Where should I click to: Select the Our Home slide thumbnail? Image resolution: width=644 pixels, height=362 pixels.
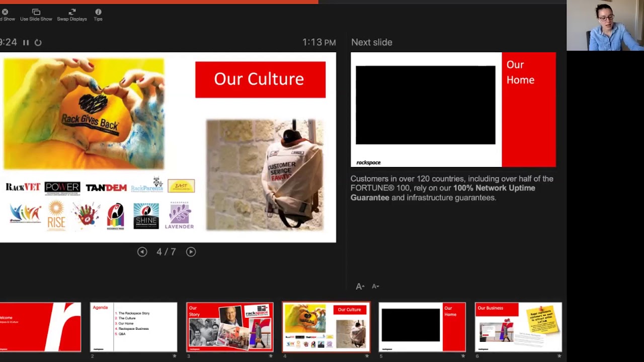[422, 327]
